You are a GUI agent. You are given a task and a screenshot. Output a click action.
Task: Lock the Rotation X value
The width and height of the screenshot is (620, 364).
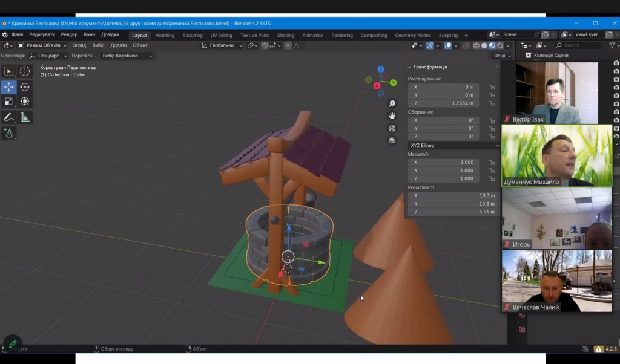click(x=492, y=120)
